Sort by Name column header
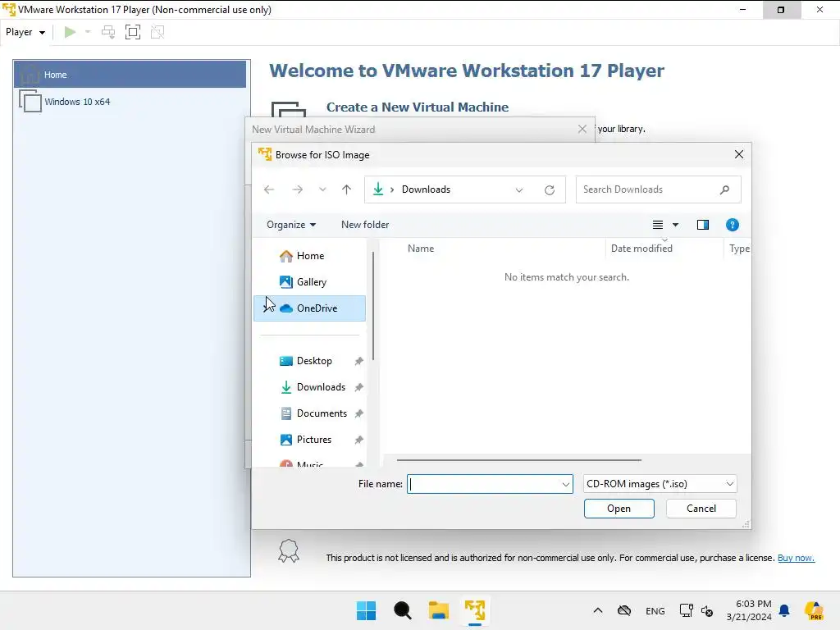840x630 pixels. click(421, 249)
